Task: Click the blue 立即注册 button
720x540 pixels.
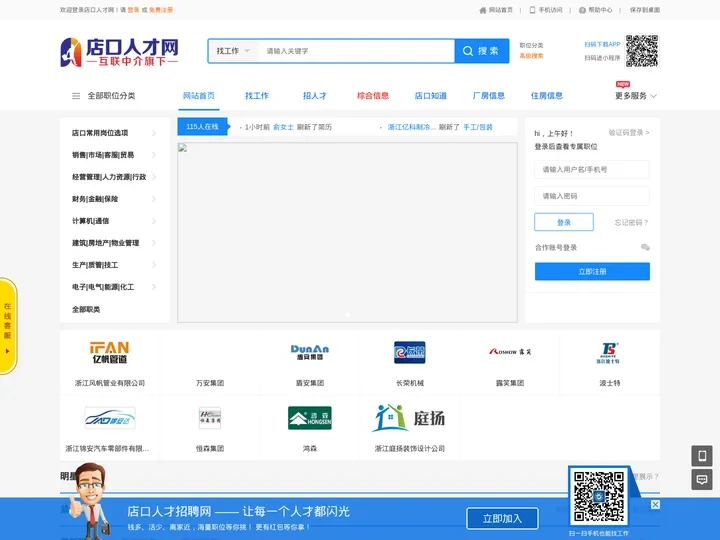Action: 592,271
